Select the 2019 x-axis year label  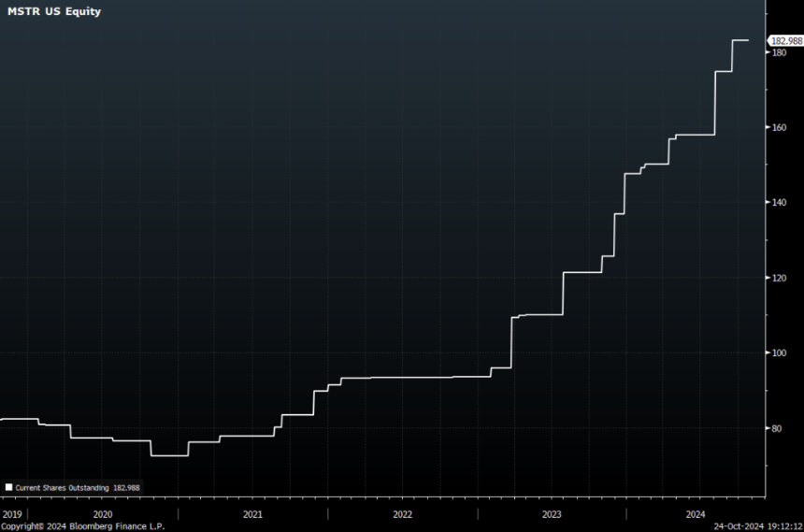[x=12, y=514]
